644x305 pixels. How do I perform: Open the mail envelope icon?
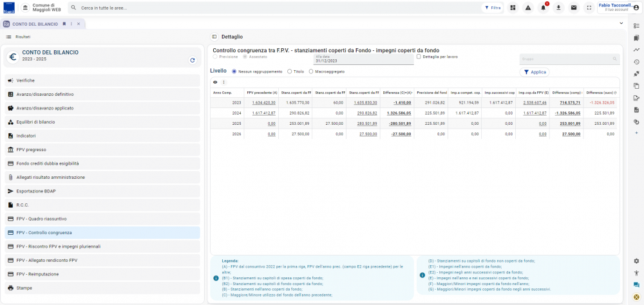[x=574, y=7]
